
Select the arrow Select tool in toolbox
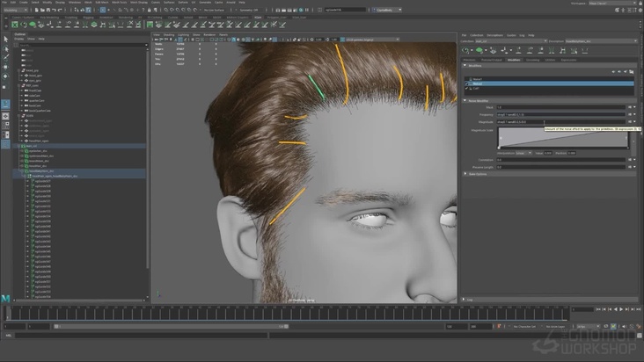(x=5, y=40)
